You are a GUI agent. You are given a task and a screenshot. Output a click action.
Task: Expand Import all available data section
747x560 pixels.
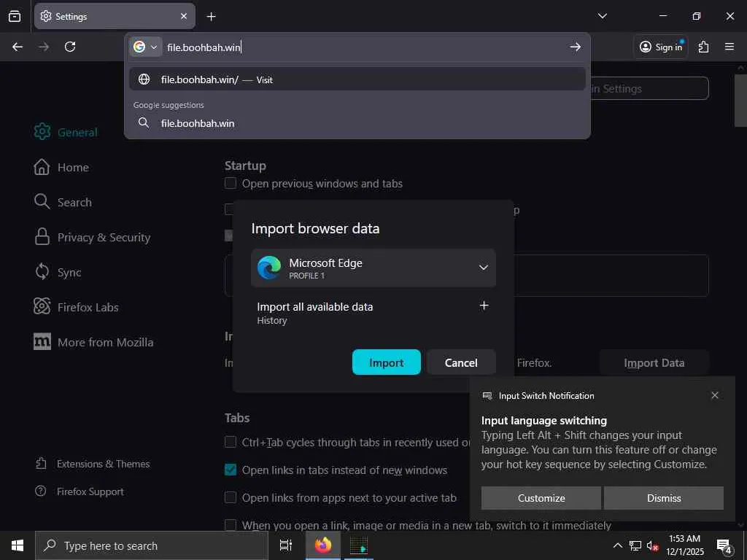(484, 306)
